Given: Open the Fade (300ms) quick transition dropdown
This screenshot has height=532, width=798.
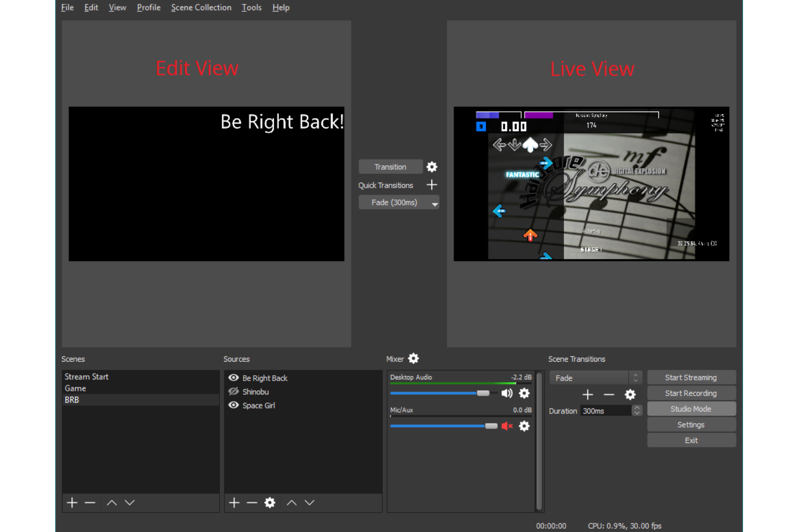Looking at the screenshot, I should (435, 203).
